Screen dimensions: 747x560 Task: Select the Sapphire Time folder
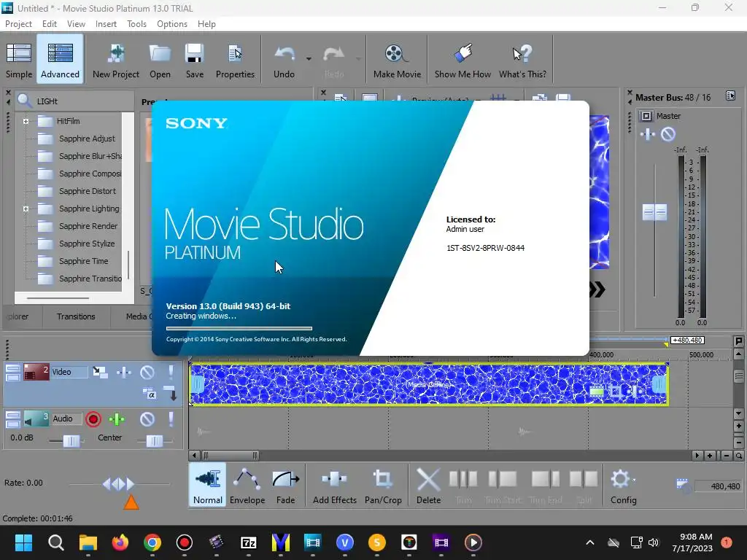[83, 262]
